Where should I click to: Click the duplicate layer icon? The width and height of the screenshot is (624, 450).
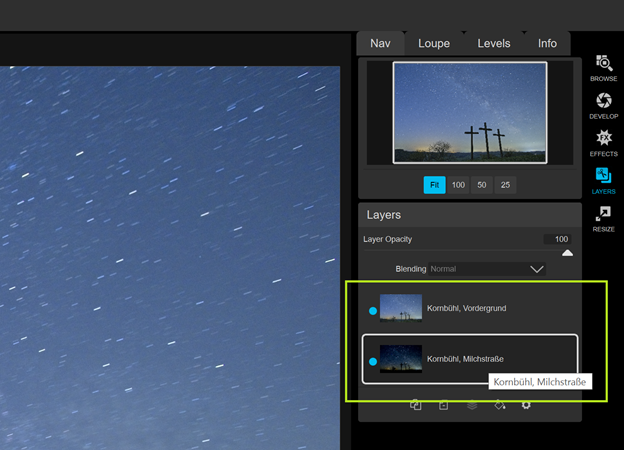pyautogui.click(x=415, y=405)
